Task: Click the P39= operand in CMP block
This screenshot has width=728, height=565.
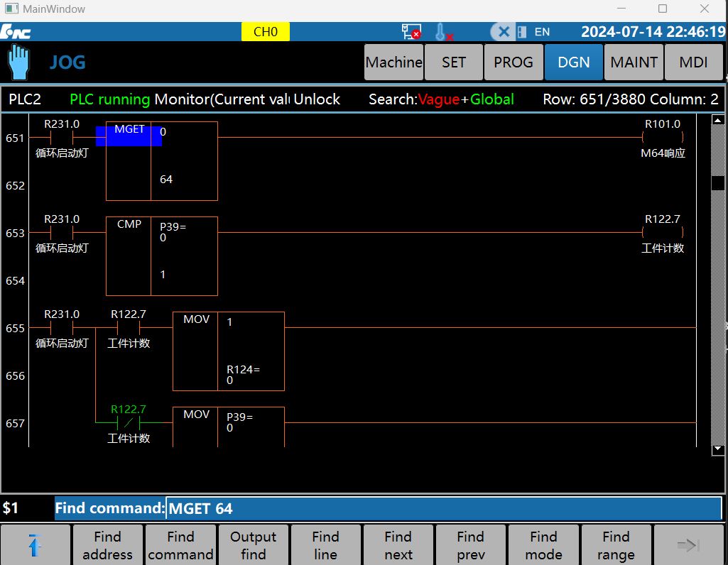Action: click(173, 227)
